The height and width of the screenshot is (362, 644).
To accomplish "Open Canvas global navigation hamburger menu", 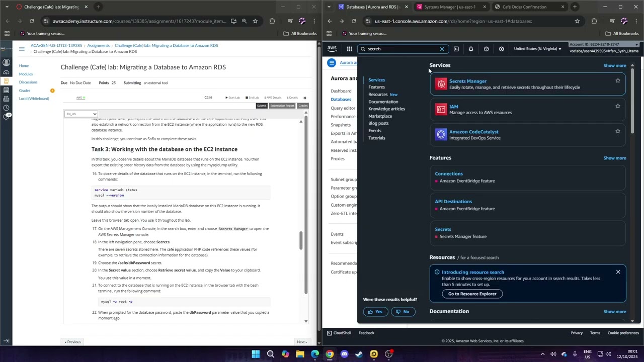I will point(22,49).
